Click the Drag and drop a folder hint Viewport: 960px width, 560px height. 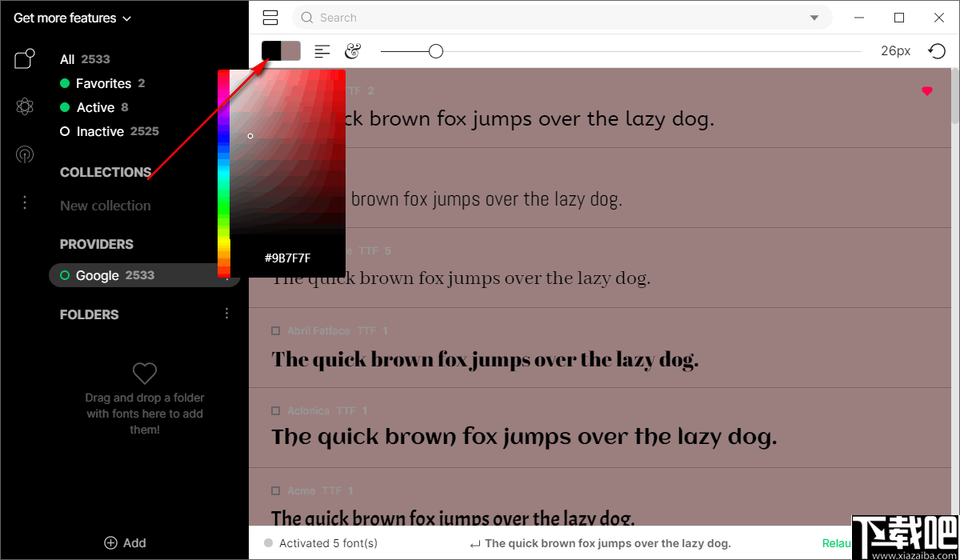pyautogui.click(x=145, y=414)
